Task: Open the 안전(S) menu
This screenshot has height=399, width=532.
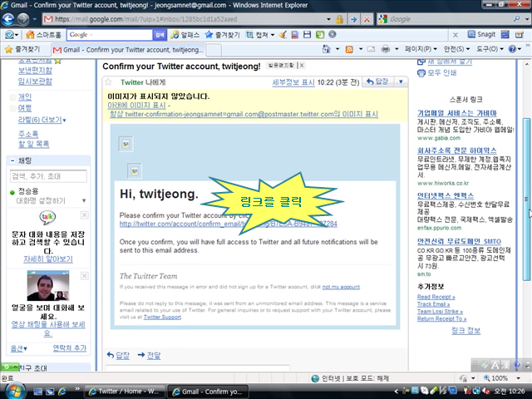Action: [456, 49]
